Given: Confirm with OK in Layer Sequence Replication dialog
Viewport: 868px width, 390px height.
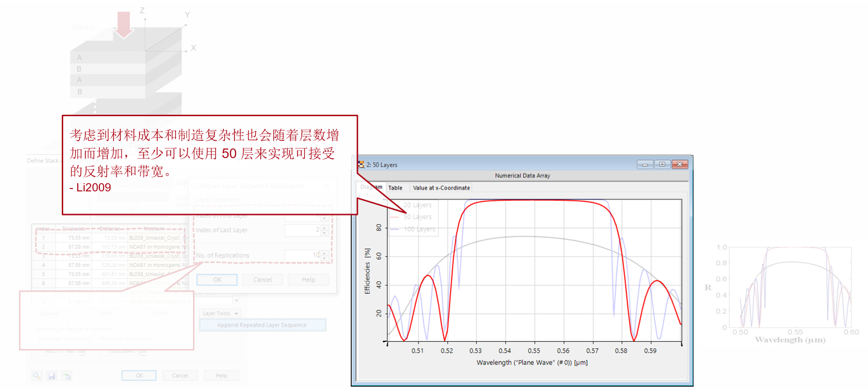Looking at the screenshot, I should pyautogui.click(x=217, y=280).
